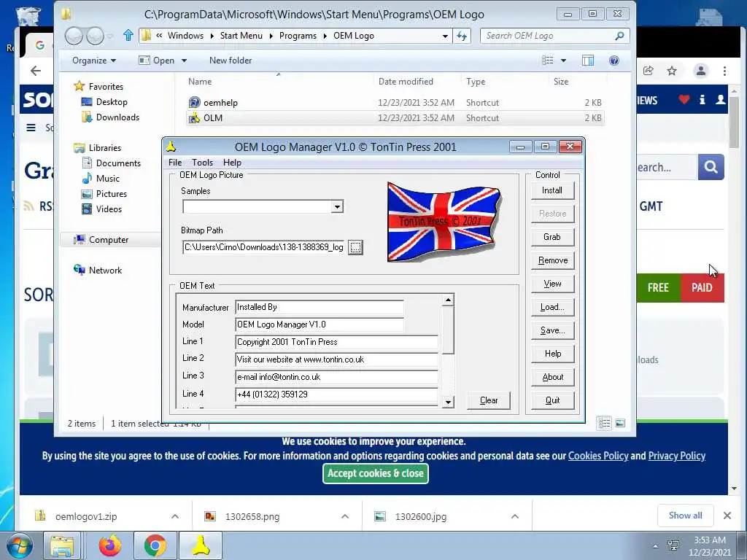The width and height of the screenshot is (747, 560).
Task: Click the Explorer help question mark icon
Action: (614, 61)
